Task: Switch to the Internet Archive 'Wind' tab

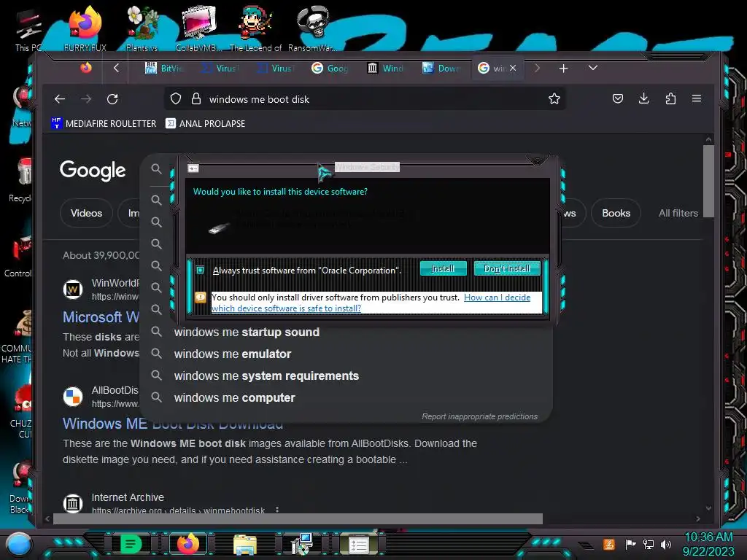Action: (385, 68)
